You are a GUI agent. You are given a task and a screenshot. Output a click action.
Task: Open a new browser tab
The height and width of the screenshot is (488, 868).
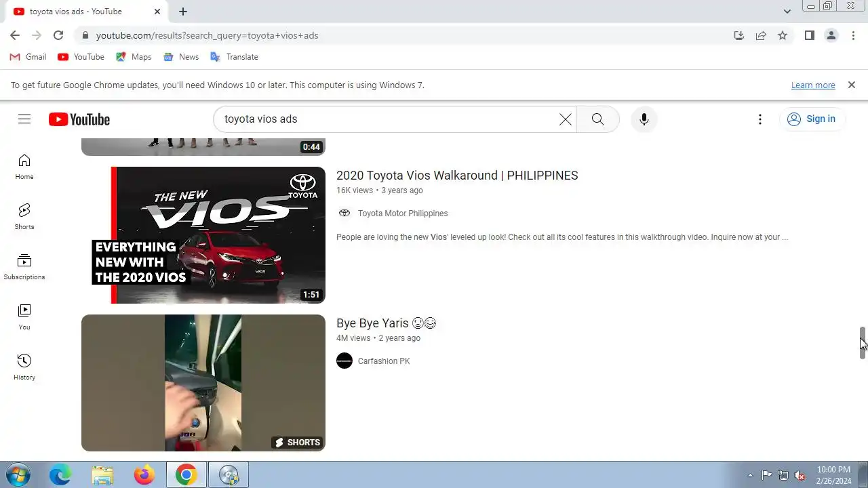(183, 12)
